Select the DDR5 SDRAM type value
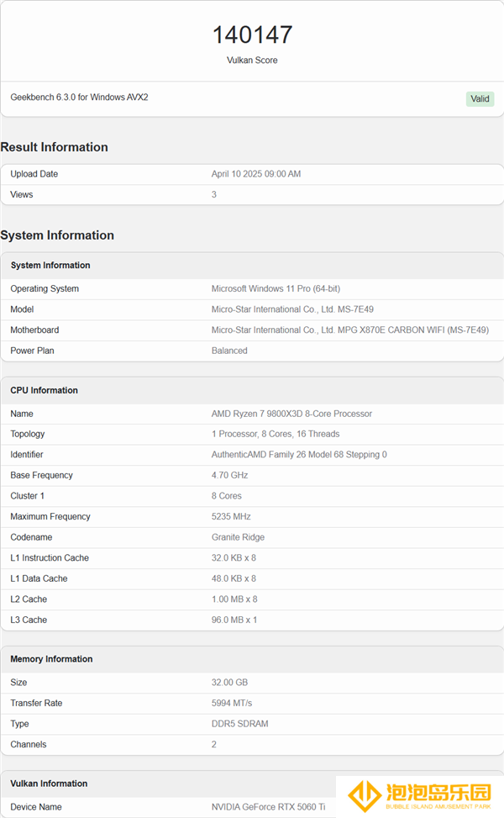 [x=239, y=724]
